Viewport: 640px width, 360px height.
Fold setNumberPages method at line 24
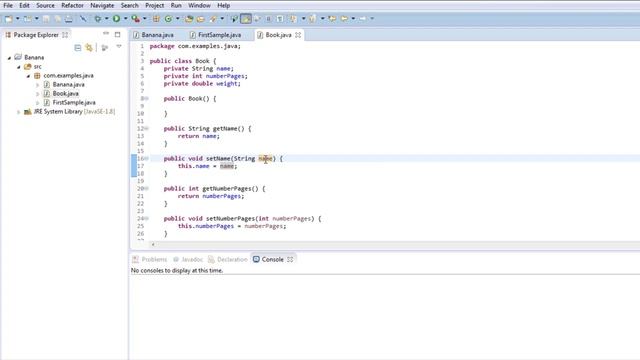pyautogui.click(x=147, y=218)
